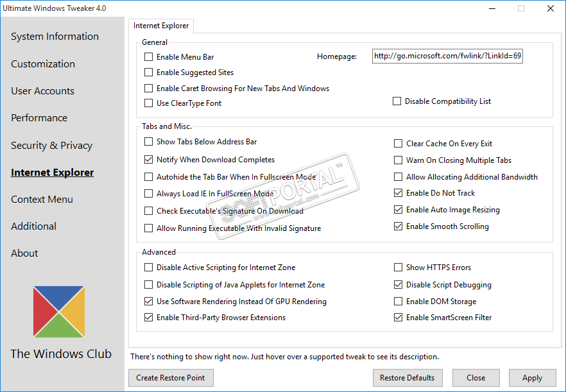Check Show HTTPS Errors
566x392 pixels.
(398, 268)
